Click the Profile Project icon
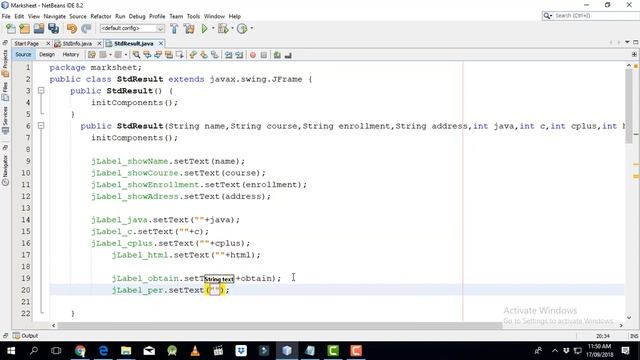Viewport: 640px width, 360px height. click(242, 29)
